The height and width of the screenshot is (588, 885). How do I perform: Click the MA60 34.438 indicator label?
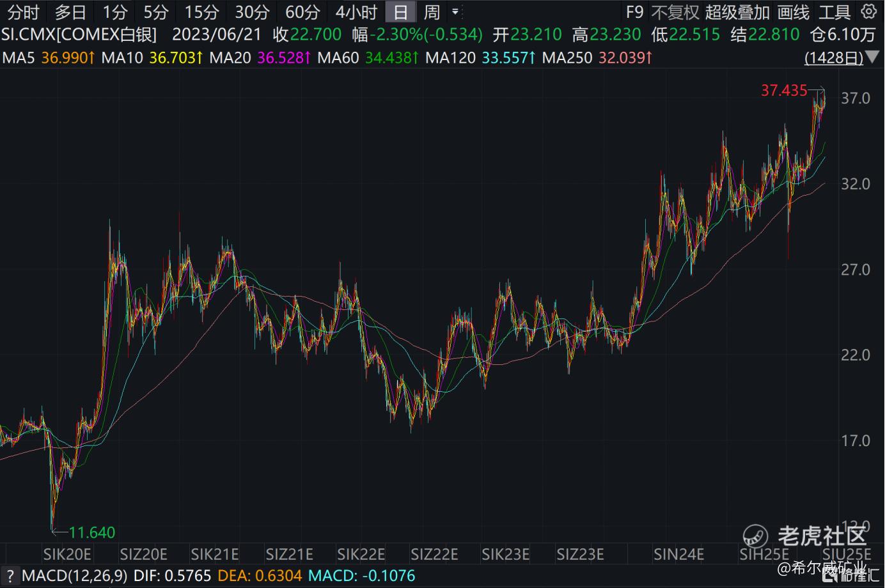coord(368,58)
